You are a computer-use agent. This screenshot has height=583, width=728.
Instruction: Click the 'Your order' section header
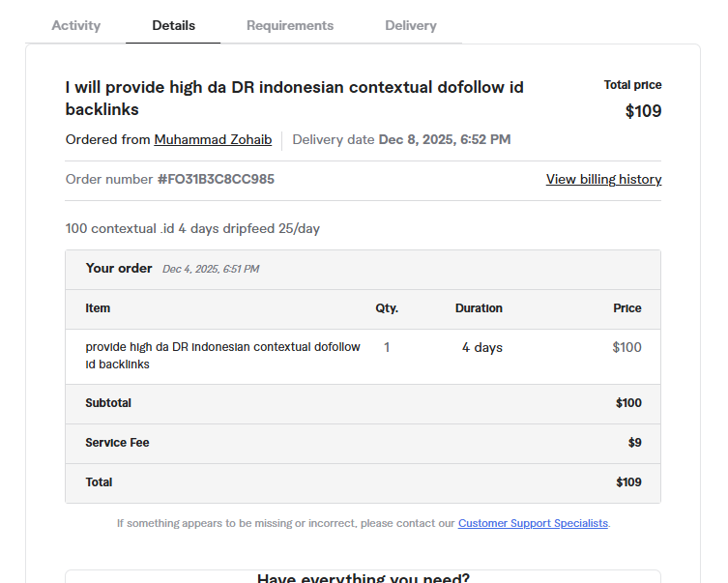pos(119,269)
